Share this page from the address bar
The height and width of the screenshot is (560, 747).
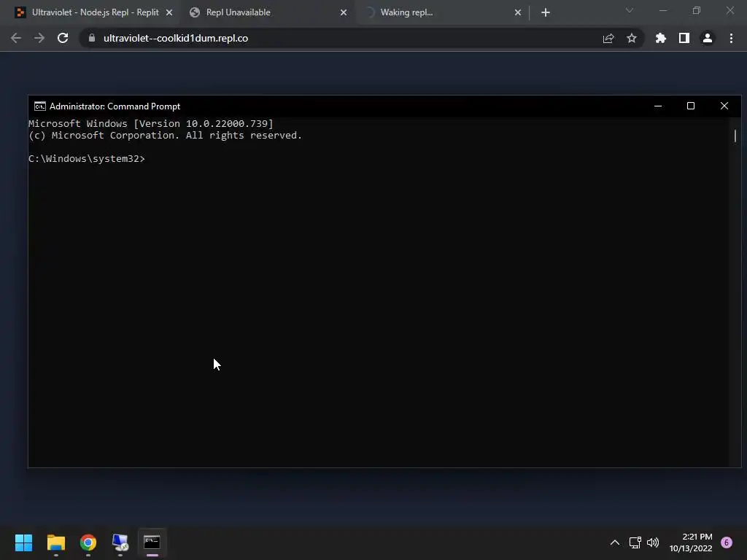pos(608,38)
